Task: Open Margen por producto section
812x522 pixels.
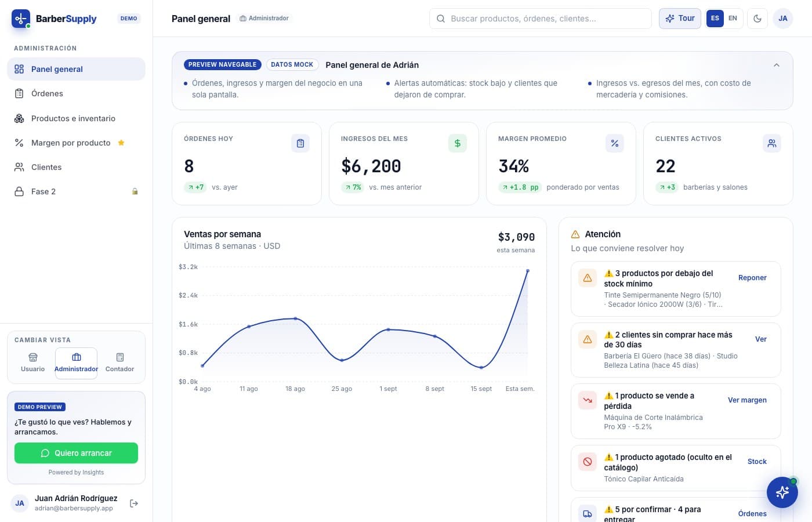Action: coord(76,143)
